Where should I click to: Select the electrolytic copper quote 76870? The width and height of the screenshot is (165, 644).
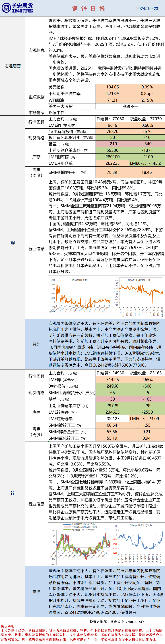[x=113, y=131]
